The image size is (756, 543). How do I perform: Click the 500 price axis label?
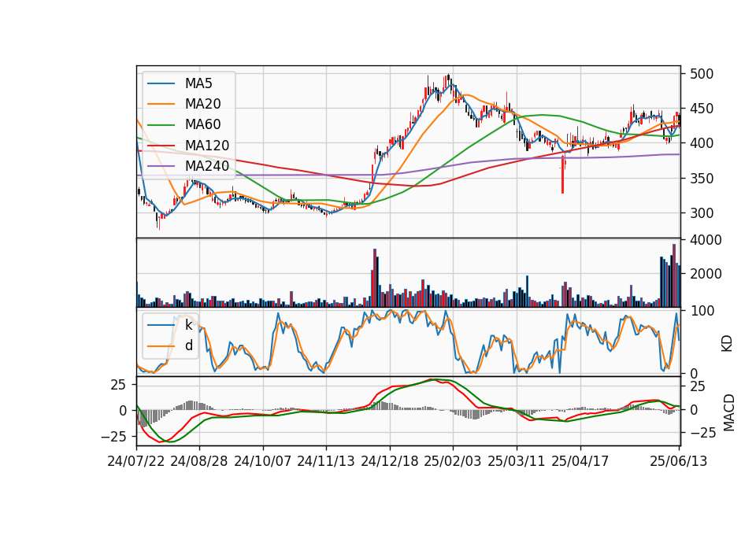[702, 74]
